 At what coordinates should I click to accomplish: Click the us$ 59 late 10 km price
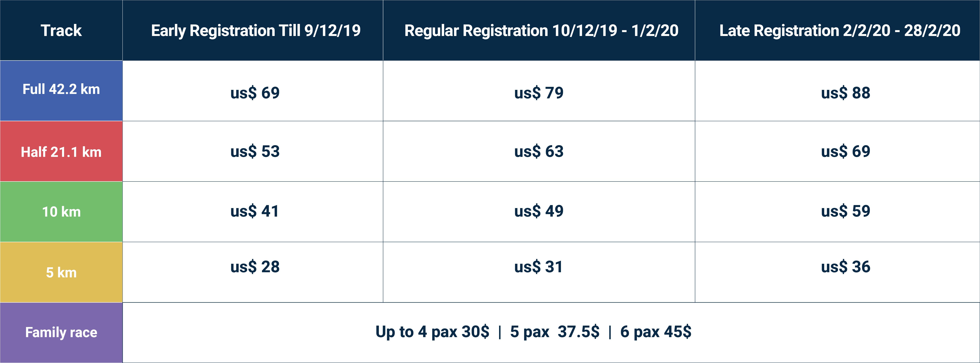pyautogui.click(x=845, y=211)
